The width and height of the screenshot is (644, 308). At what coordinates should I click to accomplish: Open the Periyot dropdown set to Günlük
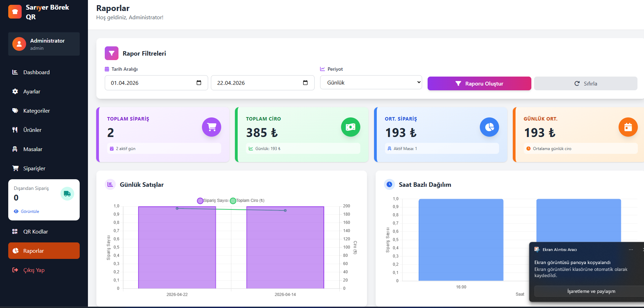coord(371,82)
